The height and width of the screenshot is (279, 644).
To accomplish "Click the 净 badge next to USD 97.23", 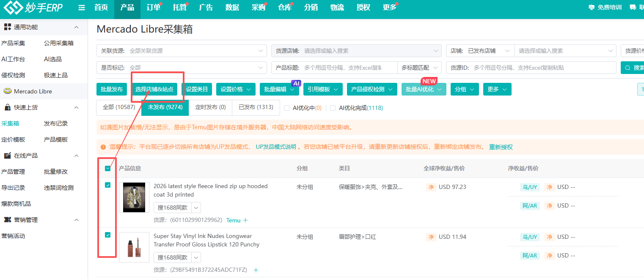I will pos(431,187).
